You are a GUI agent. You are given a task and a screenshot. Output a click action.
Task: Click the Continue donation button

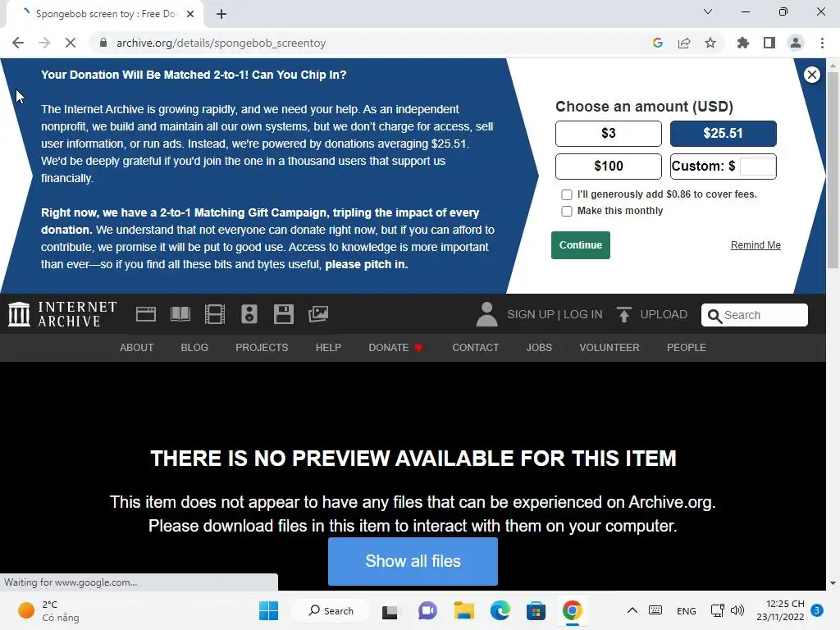581,245
